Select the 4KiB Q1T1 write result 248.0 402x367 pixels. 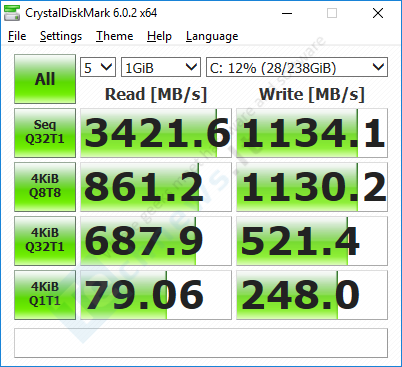click(312, 295)
